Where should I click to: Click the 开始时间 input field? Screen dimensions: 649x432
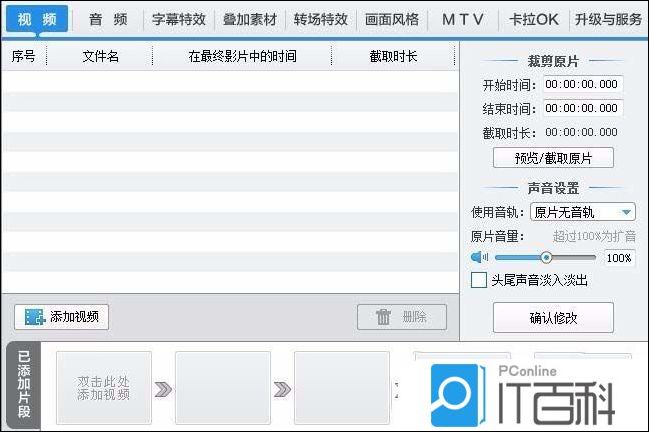[x=583, y=84]
